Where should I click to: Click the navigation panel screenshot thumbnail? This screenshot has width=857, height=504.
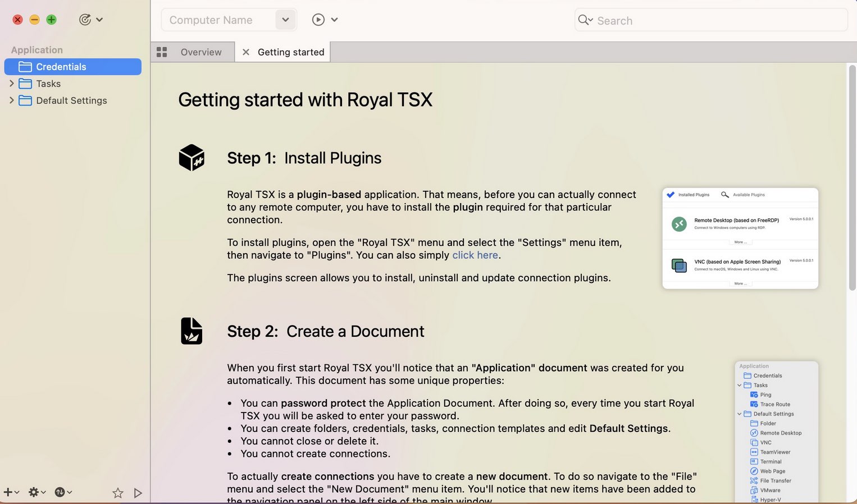[x=777, y=432]
